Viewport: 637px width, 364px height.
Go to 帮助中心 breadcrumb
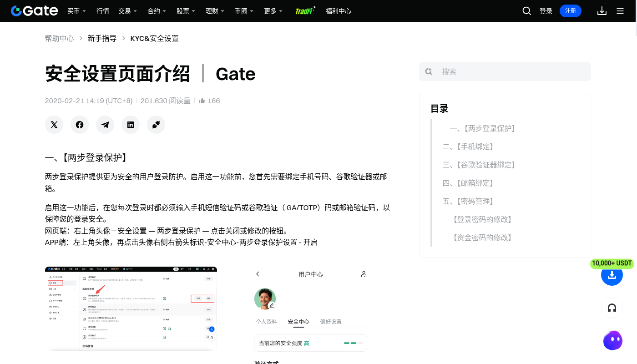(x=59, y=38)
